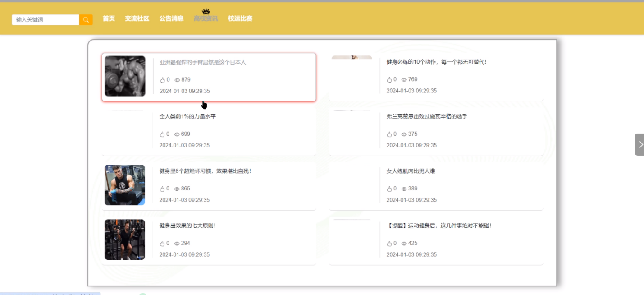This screenshot has height=295, width=644.
Task: Open the 校运比赛 nav item
Action: [x=240, y=18]
